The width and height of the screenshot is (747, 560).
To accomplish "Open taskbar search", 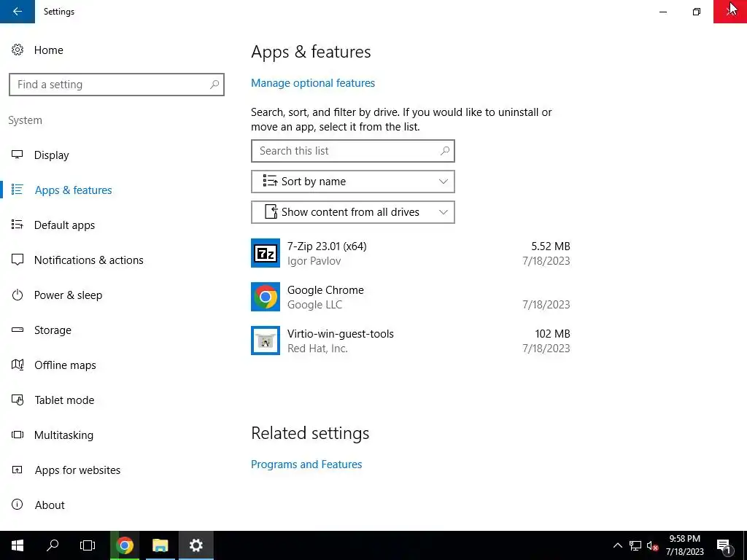I will [53, 545].
